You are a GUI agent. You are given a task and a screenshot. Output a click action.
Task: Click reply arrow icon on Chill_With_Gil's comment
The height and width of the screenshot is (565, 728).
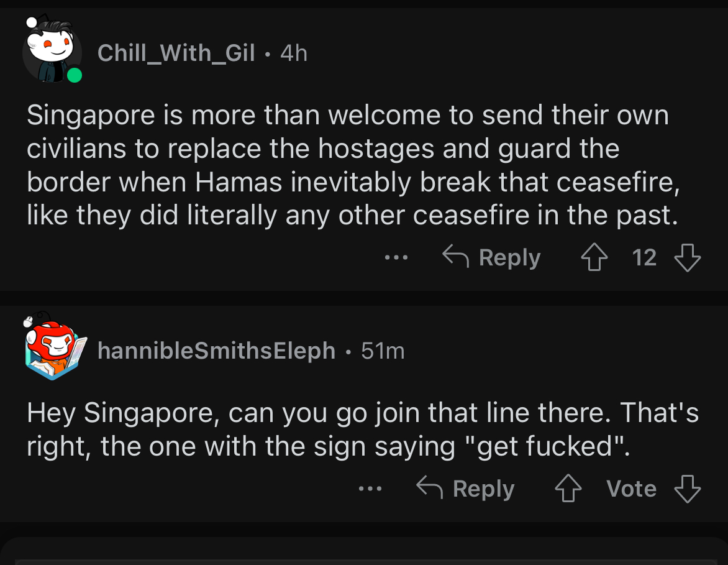pos(456,257)
